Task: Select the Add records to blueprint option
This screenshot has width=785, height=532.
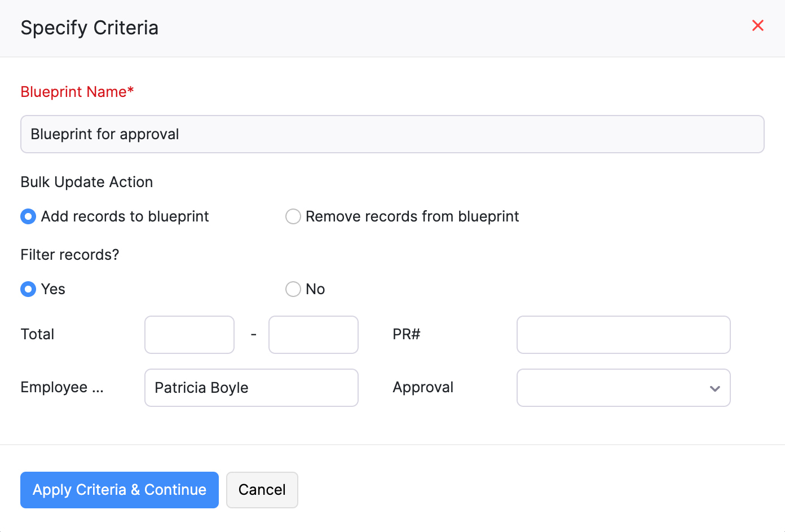Action: tap(28, 216)
